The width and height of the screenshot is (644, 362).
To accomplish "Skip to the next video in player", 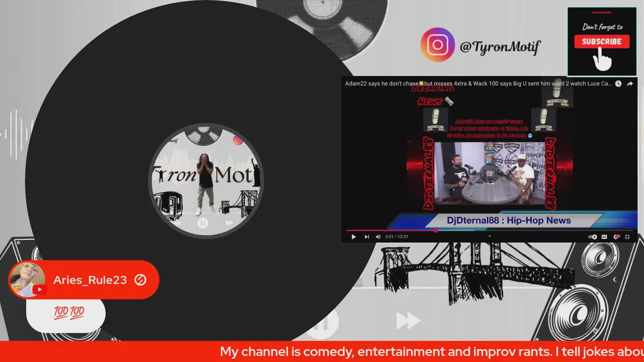I will (367, 237).
